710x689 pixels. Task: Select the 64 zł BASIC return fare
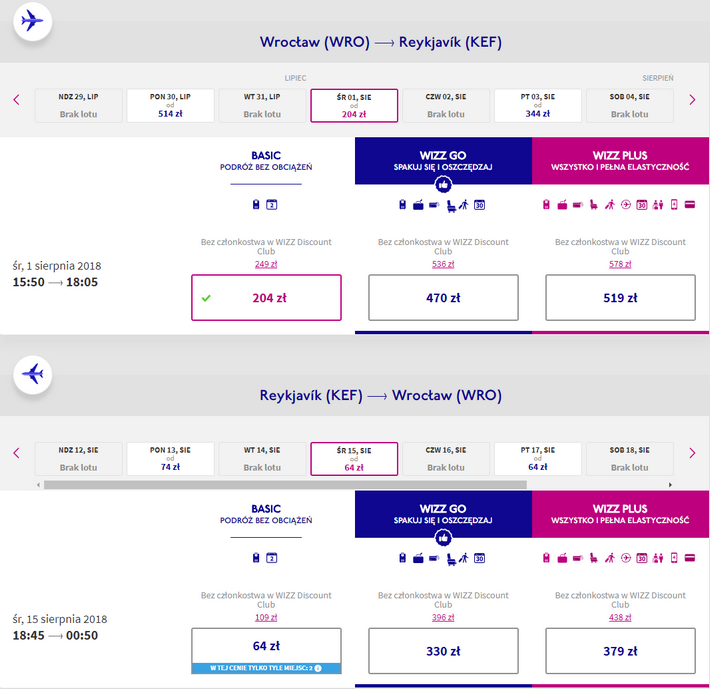pyautogui.click(x=266, y=646)
